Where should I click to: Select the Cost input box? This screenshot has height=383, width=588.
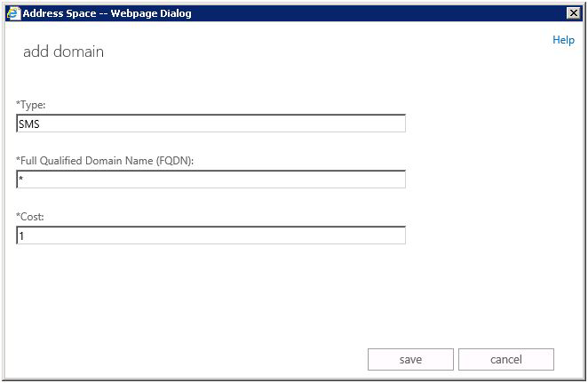[211, 235]
